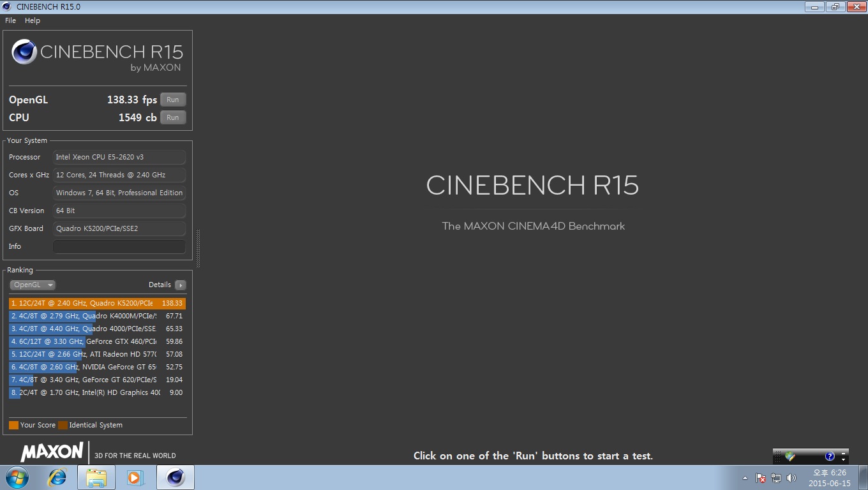Viewport: 868px width, 490px height.
Task: Click the GFX Board Quadro K5200 field
Action: click(119, 228)
